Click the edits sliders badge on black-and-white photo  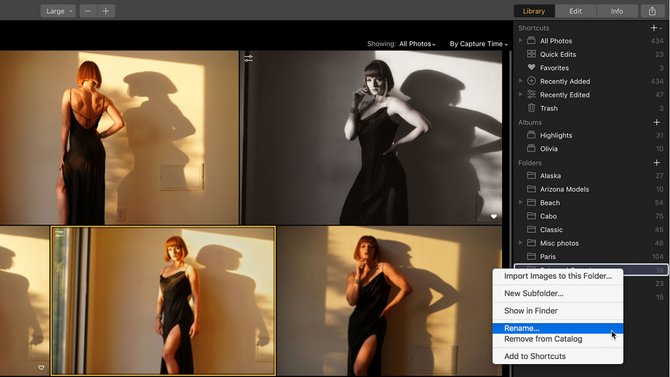pyautogui.click(x=249, y=58)
